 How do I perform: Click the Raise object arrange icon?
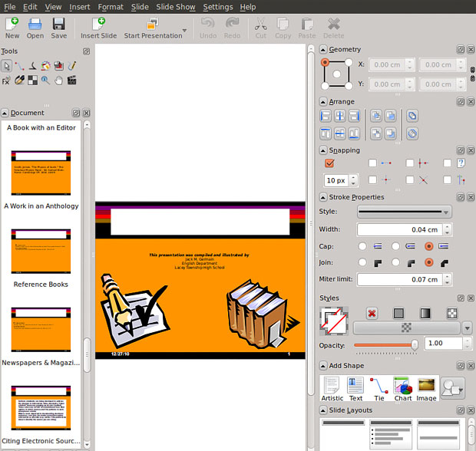click(x=390, y=116)
